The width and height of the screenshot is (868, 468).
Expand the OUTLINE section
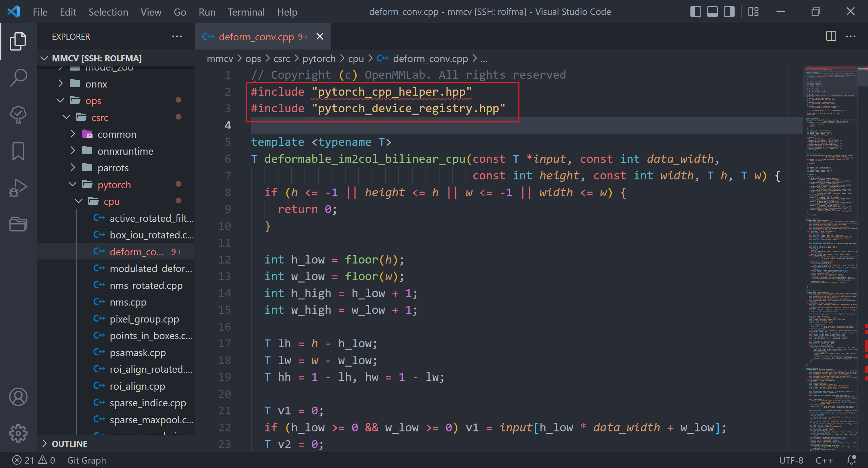point(70,444)
